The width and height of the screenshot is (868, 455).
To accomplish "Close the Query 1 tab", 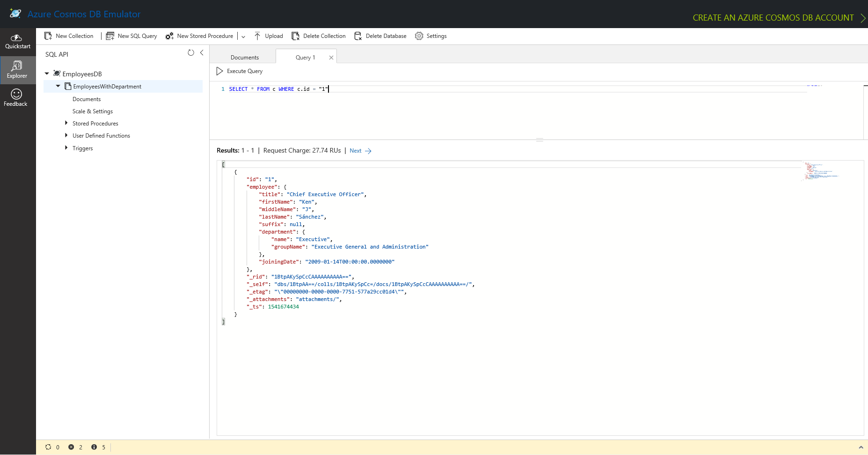I will 331,58.
